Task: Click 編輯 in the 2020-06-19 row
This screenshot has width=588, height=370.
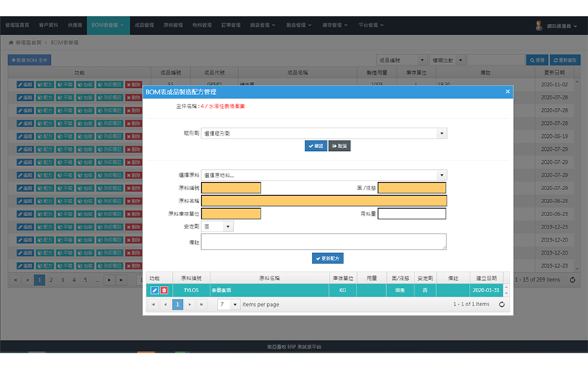Action: click(x=25, y=136)
